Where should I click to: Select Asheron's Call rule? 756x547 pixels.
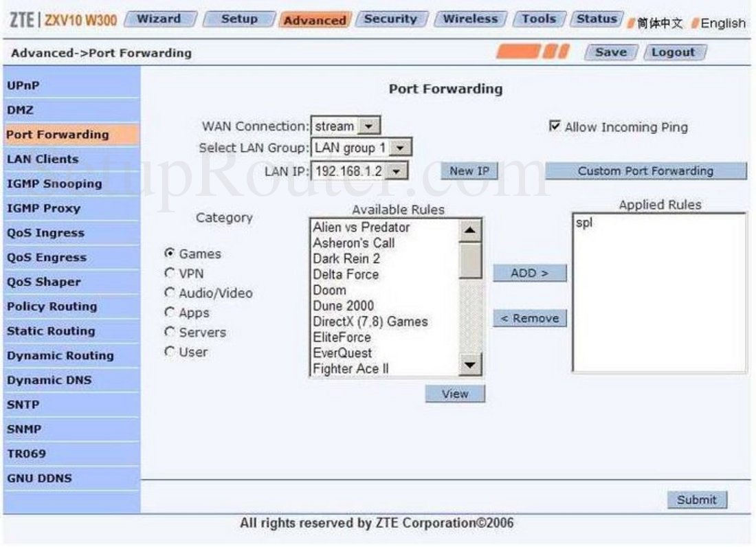[x=384, y=243]
